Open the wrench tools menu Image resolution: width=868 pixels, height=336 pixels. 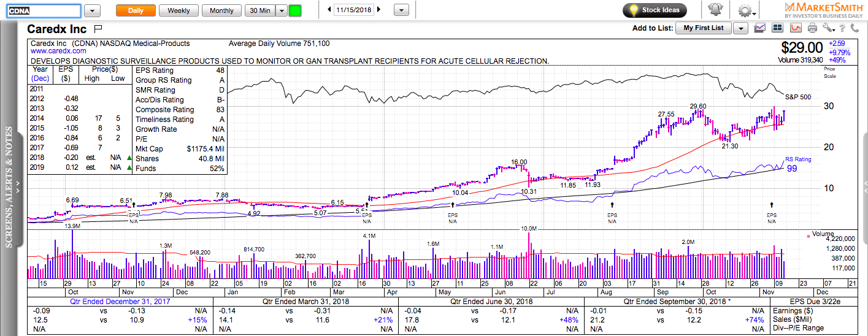pos(829,28)
